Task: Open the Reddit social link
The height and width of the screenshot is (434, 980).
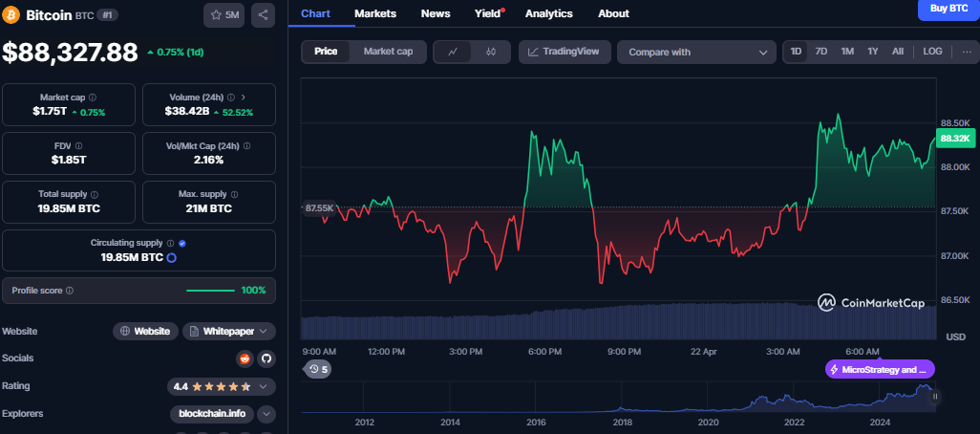Action: pyautogui.click(x=245, y=358)
